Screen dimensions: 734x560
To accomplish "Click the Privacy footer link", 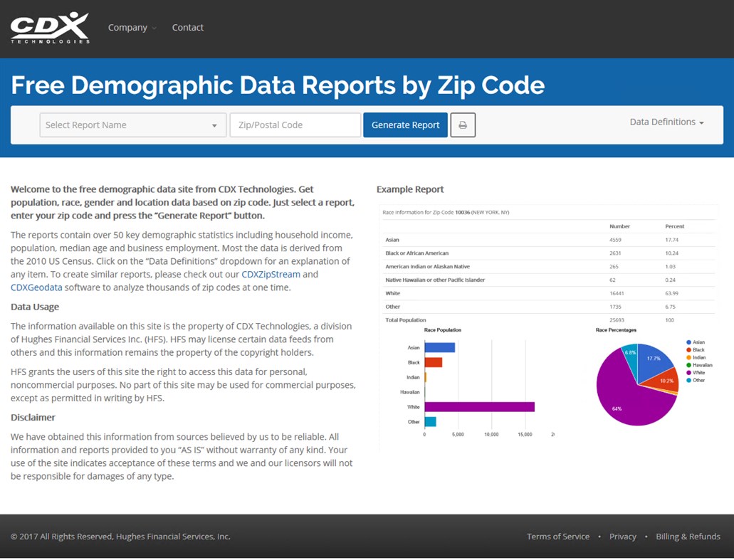I will pyautogui.click(x=623, y=537).
